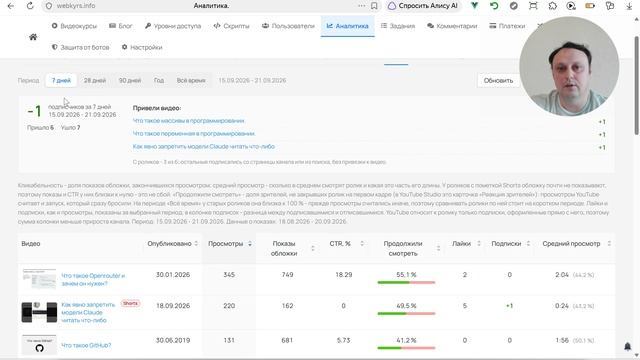
Task: Click the Shorts badge in the Claude row
Action: click(130, 303)
